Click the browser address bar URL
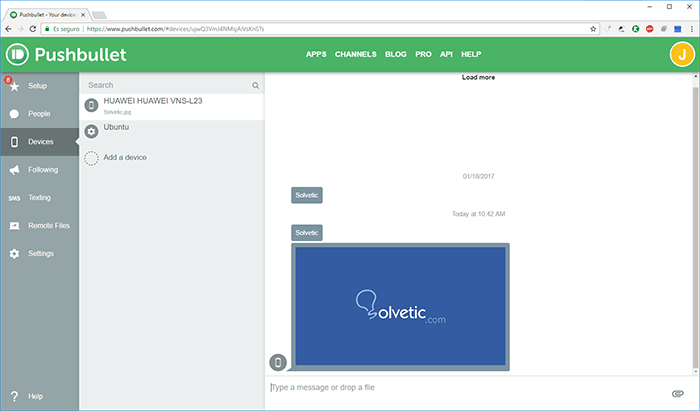The width and height of the screenshot is (700, 411). (175, 29)
